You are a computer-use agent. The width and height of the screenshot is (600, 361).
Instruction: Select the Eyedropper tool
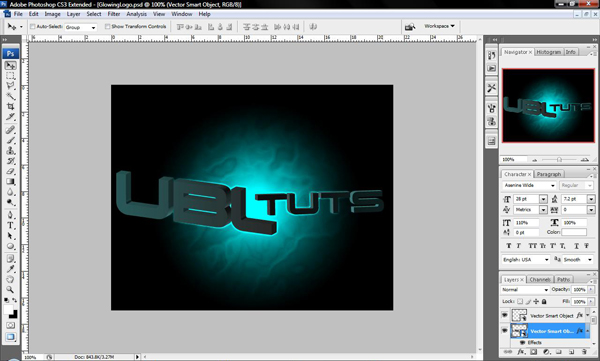10,269
